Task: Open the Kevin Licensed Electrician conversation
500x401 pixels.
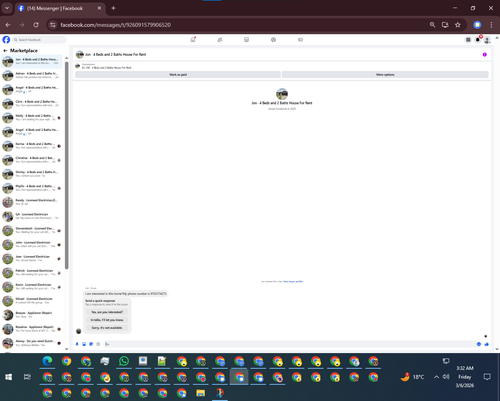Action: tap(32, 287)
